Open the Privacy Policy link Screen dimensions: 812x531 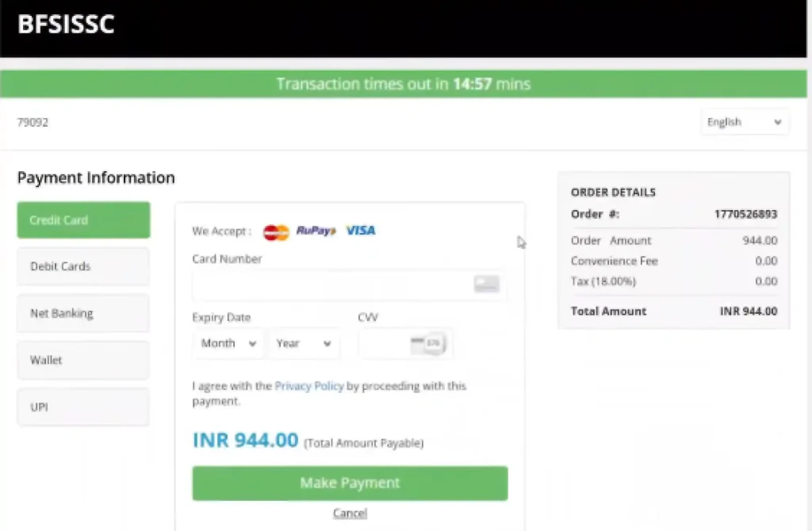pyautogui.click(x=309, y=386)
